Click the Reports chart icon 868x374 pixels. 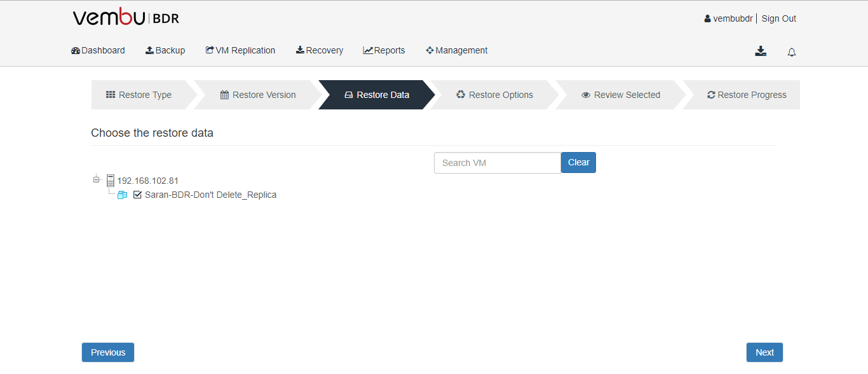[x=368, y=50]
